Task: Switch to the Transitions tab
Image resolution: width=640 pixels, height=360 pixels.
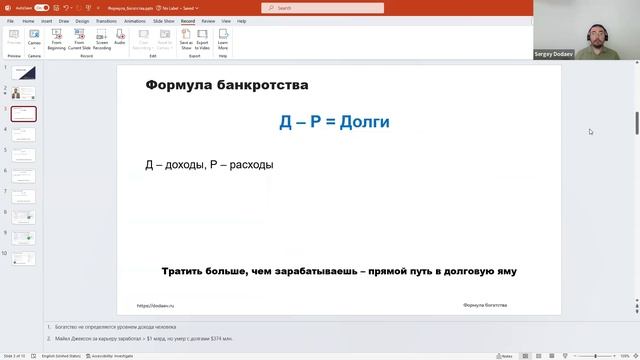Action: click(x=106, y=21)
